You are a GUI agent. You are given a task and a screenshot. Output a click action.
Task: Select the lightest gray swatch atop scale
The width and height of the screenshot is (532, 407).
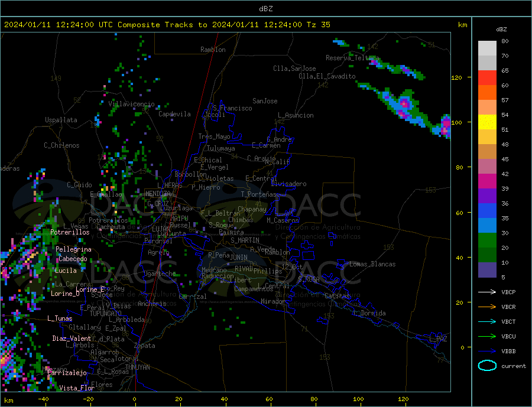pos(487,48)
